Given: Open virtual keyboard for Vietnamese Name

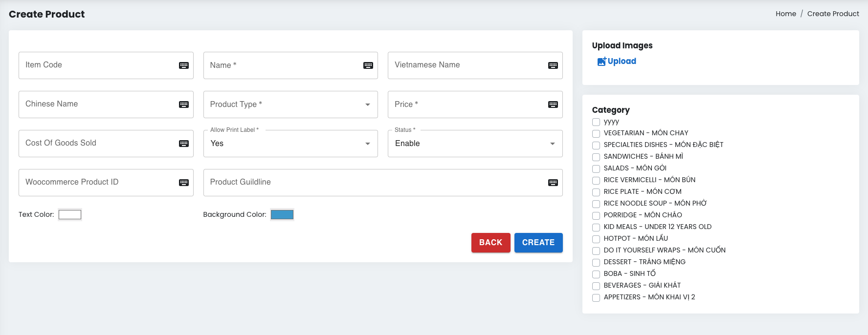Looking at the screenshot, I should [x=553, y=65].
